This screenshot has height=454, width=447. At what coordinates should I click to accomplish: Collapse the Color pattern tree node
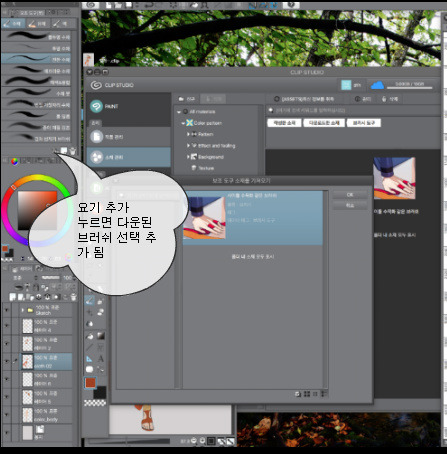[x=183, y=123]
